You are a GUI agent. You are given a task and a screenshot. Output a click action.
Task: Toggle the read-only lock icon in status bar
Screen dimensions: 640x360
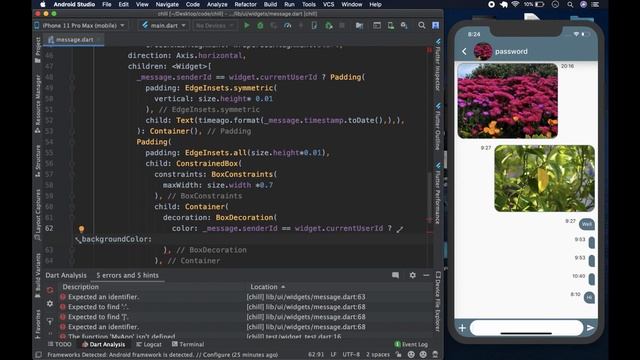[x=398, y=355]
